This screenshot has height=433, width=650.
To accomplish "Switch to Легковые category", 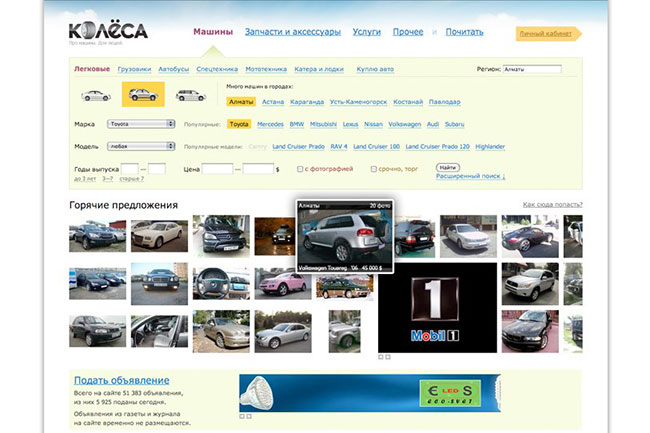I will [92, 69].
